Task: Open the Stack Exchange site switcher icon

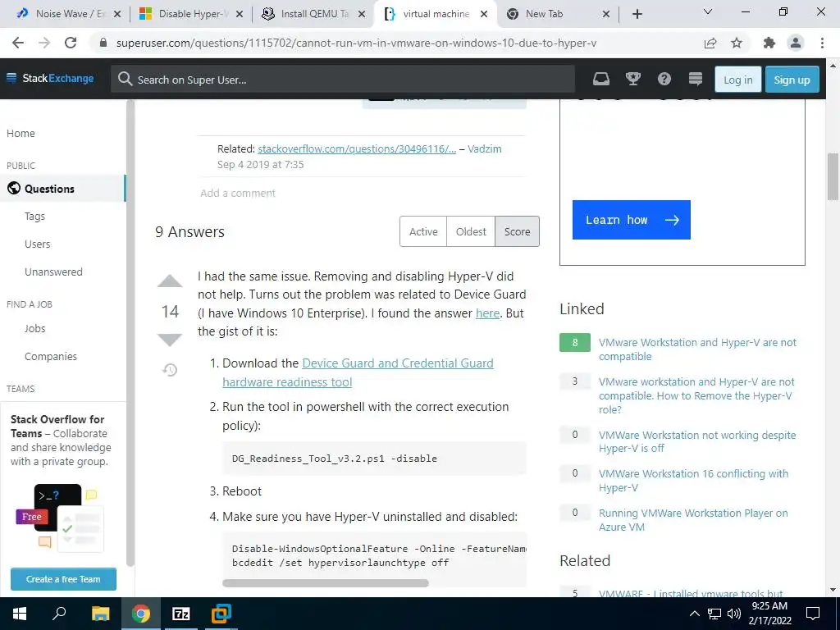Action: [x=696, y=80]
